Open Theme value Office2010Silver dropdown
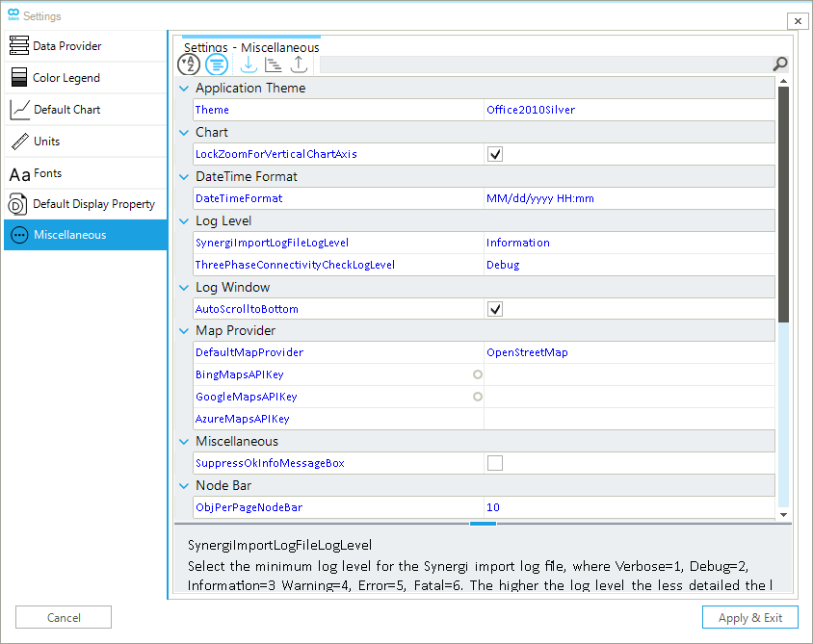This screenshot has height=644, width=813. pyautogui.click(x=629, y=110)
